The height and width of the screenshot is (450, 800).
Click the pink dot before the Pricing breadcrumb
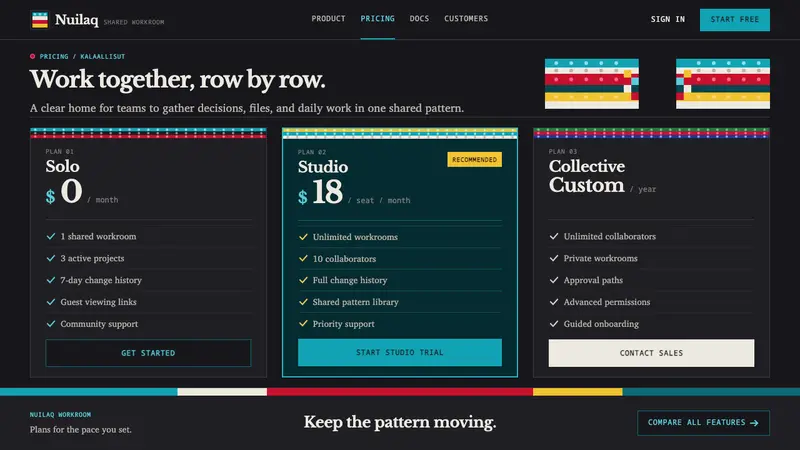(33, 57)
